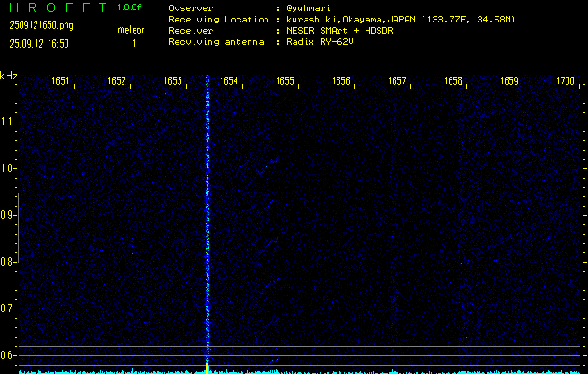Image resolution: width=588 pixels, height=374 pixels.
Task: Click the Ovserver field label
Action: (191, 8)
